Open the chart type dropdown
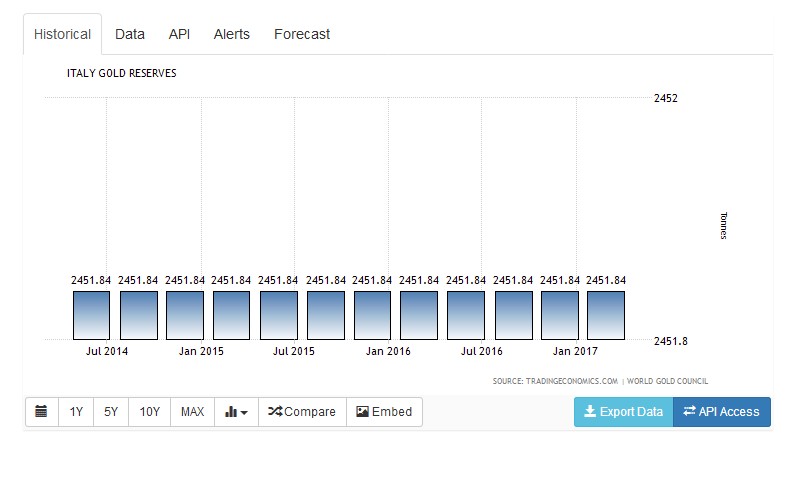Image resolution: width=801 pixels, height=499 pixels. pos(236,412)
